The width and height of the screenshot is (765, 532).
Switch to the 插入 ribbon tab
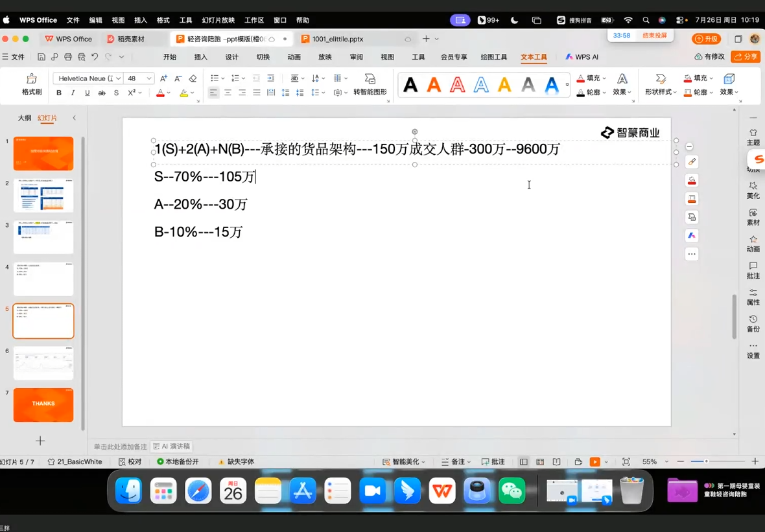[x=200, y=57]
